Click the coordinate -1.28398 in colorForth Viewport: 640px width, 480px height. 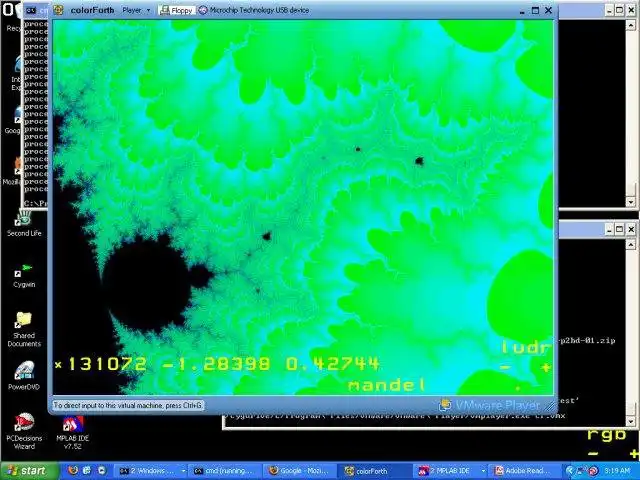[217, 364]
